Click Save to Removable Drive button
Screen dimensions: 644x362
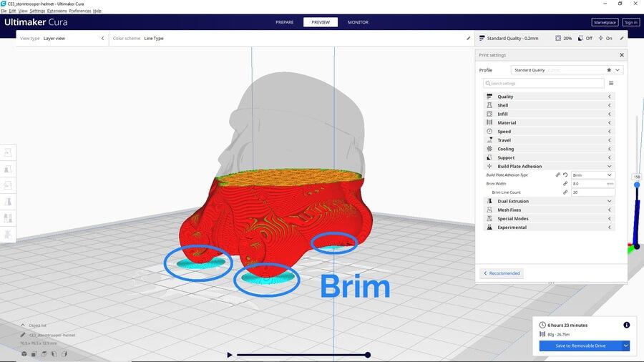(580, 346)
